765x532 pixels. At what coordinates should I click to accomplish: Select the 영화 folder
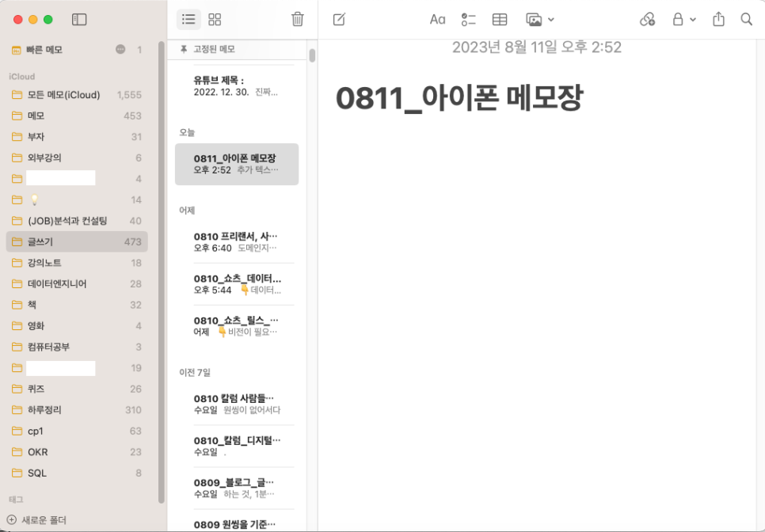[x=77, y=325]
